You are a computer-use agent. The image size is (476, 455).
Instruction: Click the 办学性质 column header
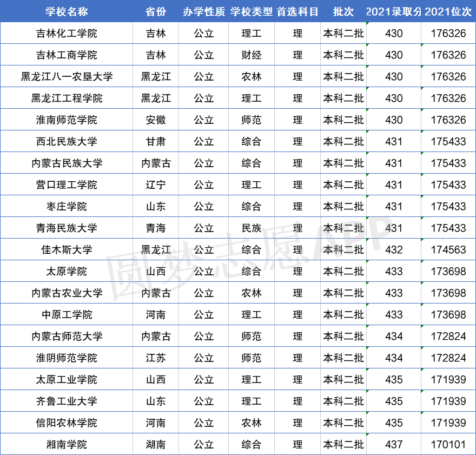tap(204, 11)
